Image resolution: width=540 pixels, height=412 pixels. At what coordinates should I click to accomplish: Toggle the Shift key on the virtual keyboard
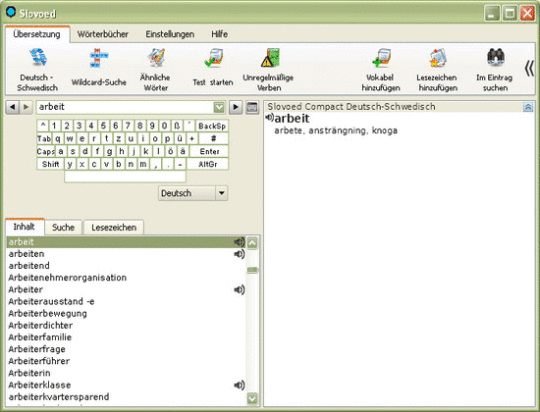pyautogui.click(x=50, y=164)
